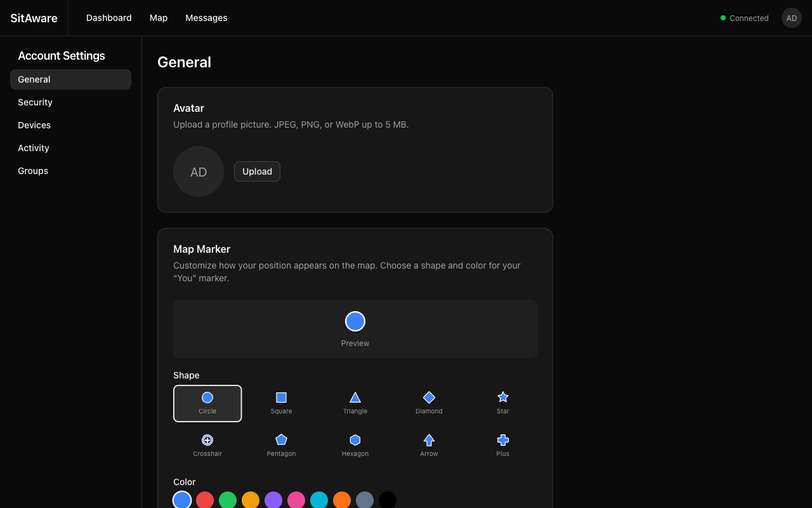
Task: Switch to the Messages section
Action: (x=206, y=18)
